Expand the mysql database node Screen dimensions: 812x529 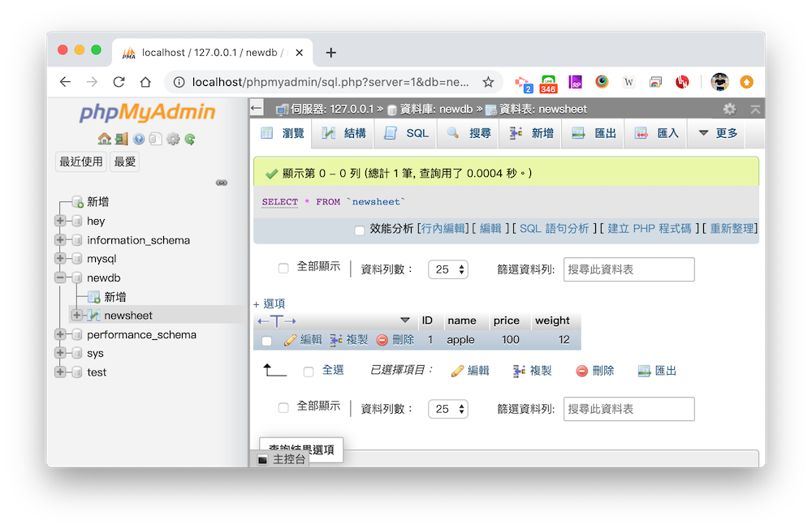pos(60,258)
